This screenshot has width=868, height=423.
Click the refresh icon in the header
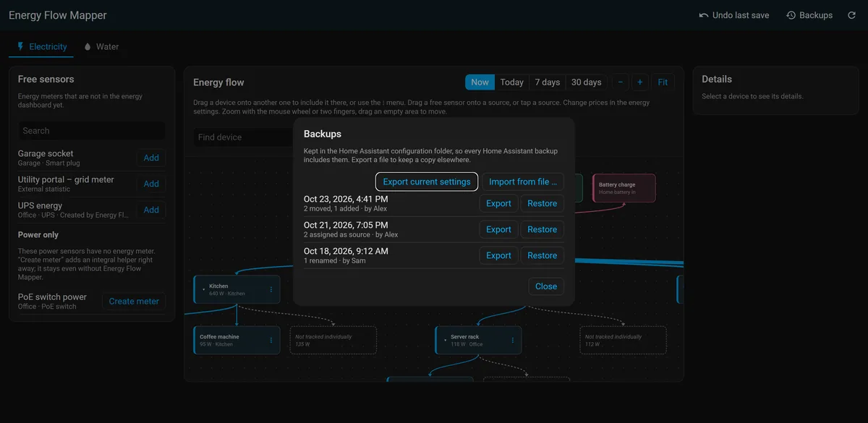(x=851, y=15)
